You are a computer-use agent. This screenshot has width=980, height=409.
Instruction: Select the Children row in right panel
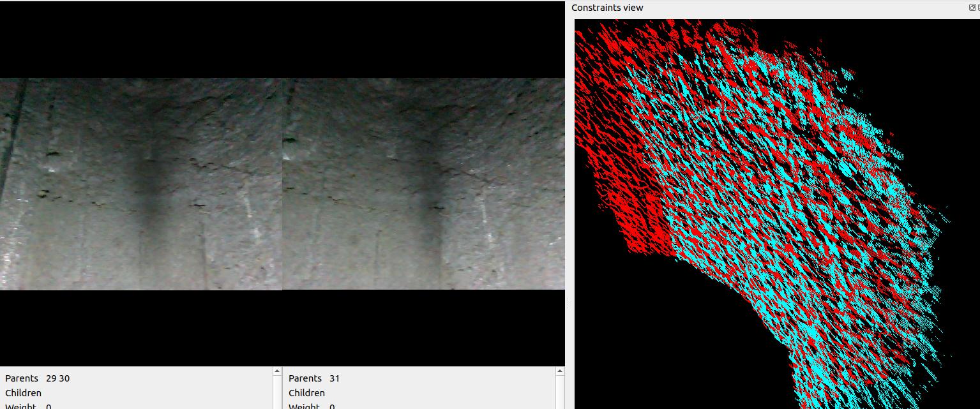[306, 393]
